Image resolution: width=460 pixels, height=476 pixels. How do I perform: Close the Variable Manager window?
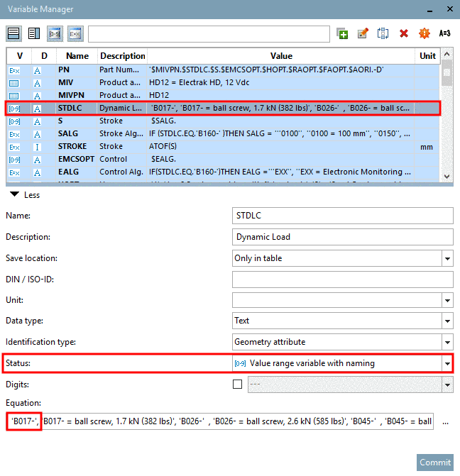[x=450, y=9]
